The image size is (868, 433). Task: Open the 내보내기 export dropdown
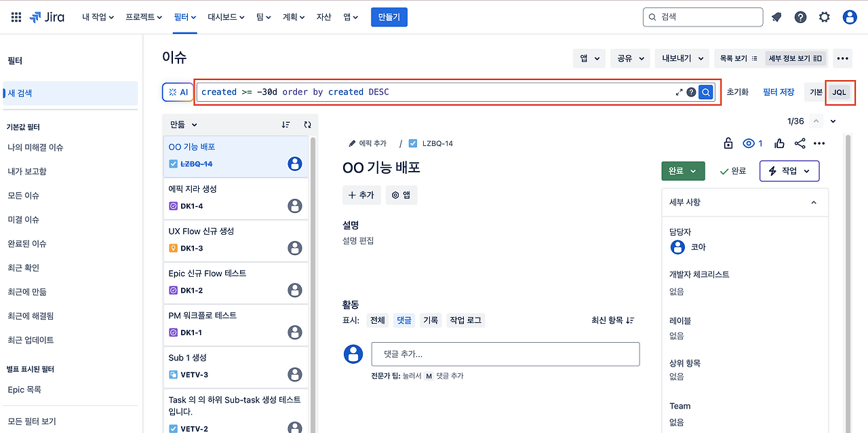coord(681,58)
